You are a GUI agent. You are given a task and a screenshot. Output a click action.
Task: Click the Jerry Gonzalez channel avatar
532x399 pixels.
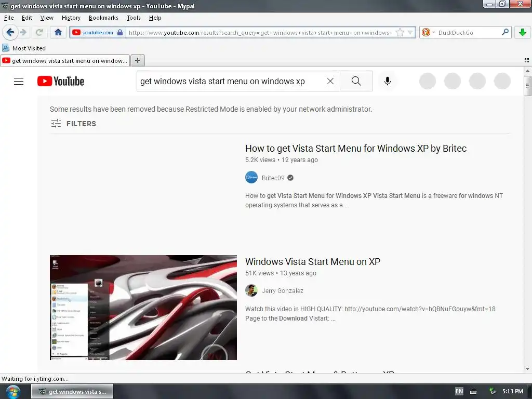click(251, 290)
